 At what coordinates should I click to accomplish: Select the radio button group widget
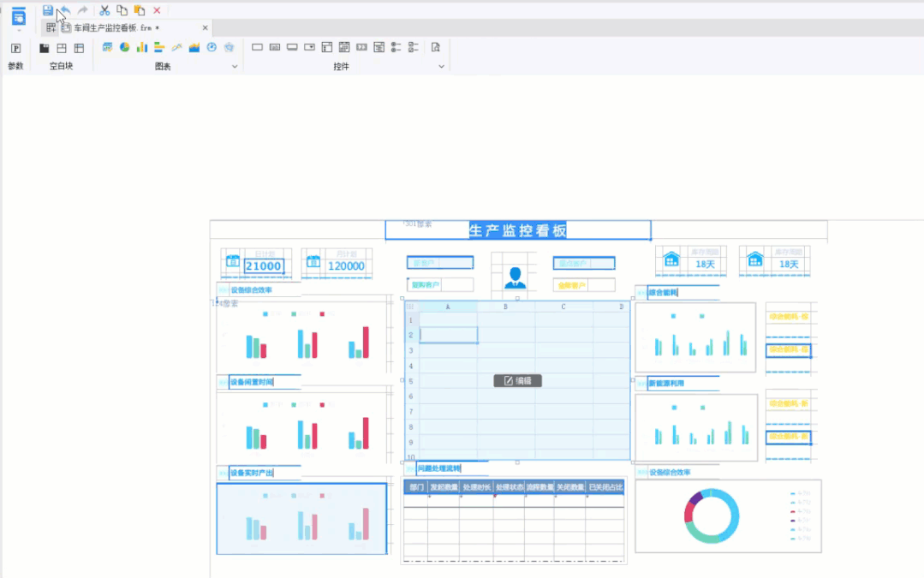click(396, 47)
